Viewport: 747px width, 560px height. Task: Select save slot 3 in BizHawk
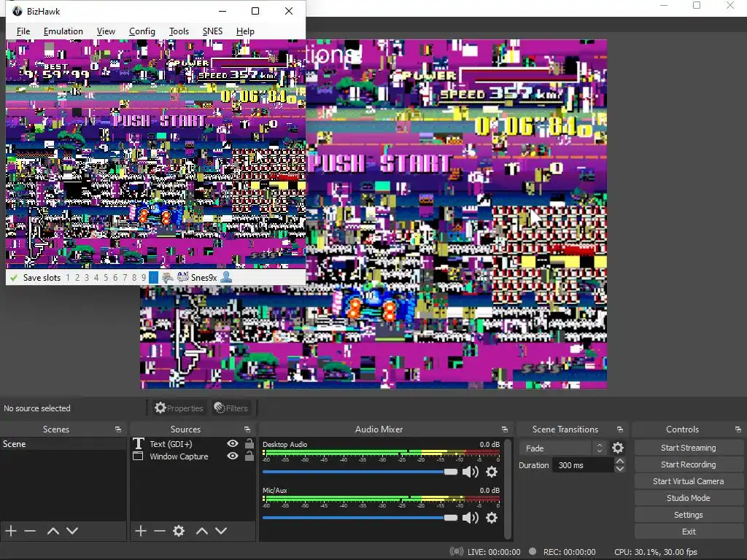tap(87, 278)
